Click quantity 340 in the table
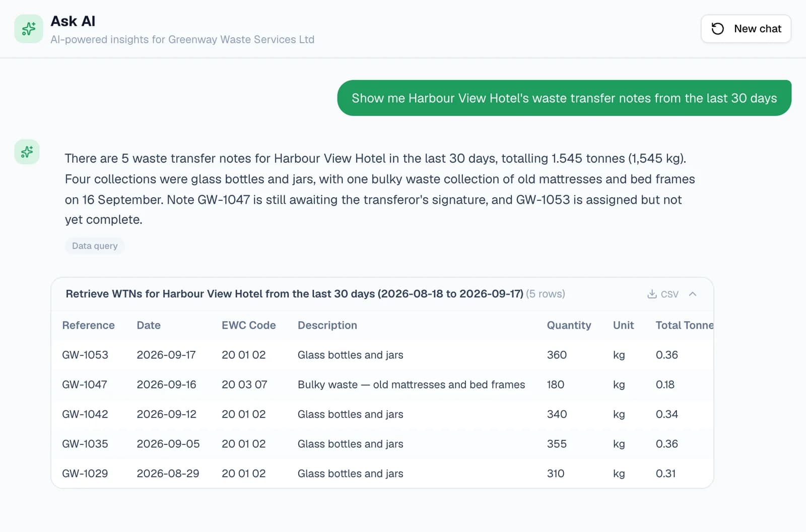Screen dimensions: 806x532 click(557, 414)
